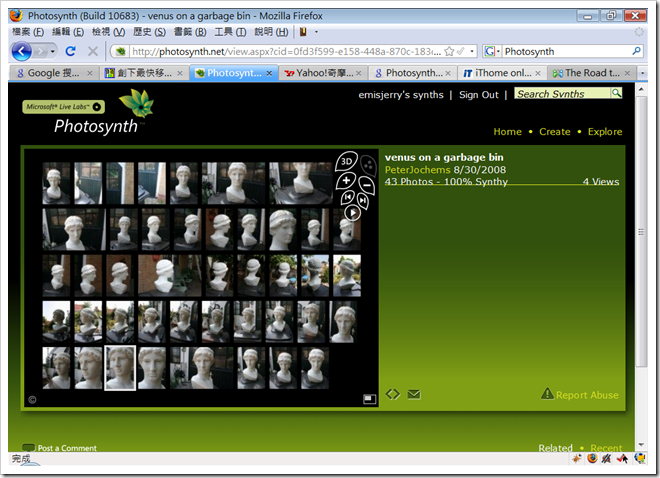Open the 書籤 (B) menu

pos(190,32)
